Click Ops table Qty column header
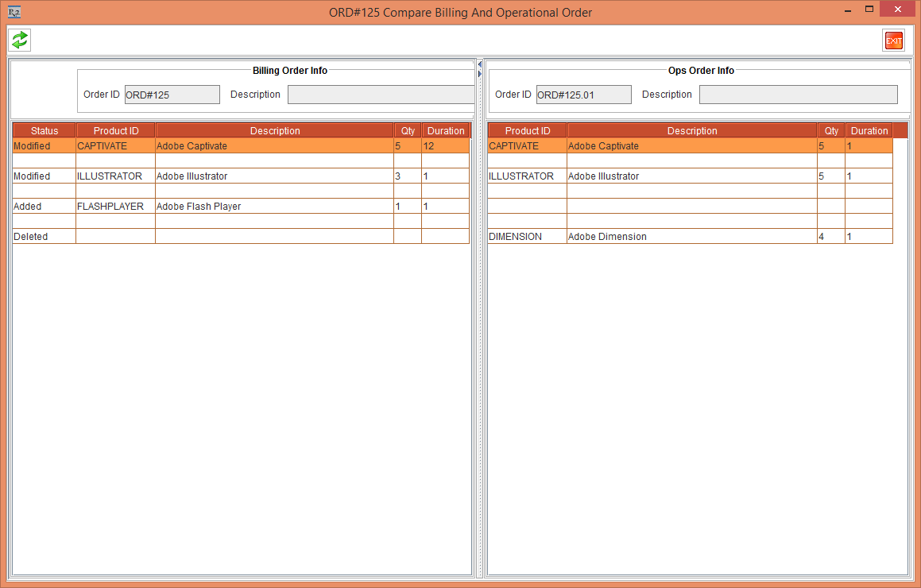Image resolution: width=921 pixels, height=588 pixels. coord(831,131)
